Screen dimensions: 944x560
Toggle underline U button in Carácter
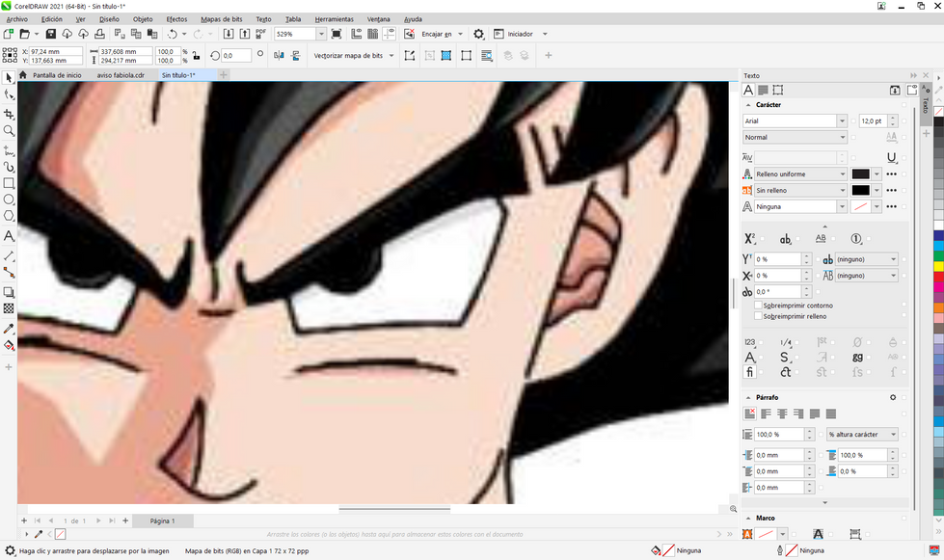tap(892, 158)
